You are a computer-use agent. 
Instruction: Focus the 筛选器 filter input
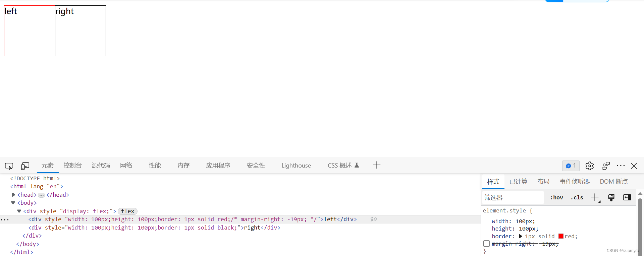[x=513, y=197]
